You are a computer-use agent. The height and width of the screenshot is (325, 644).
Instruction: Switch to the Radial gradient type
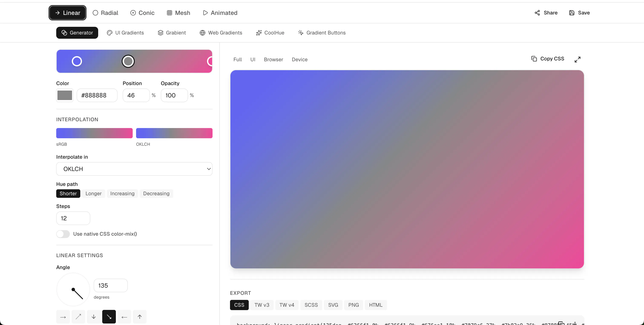click(105, 13)
